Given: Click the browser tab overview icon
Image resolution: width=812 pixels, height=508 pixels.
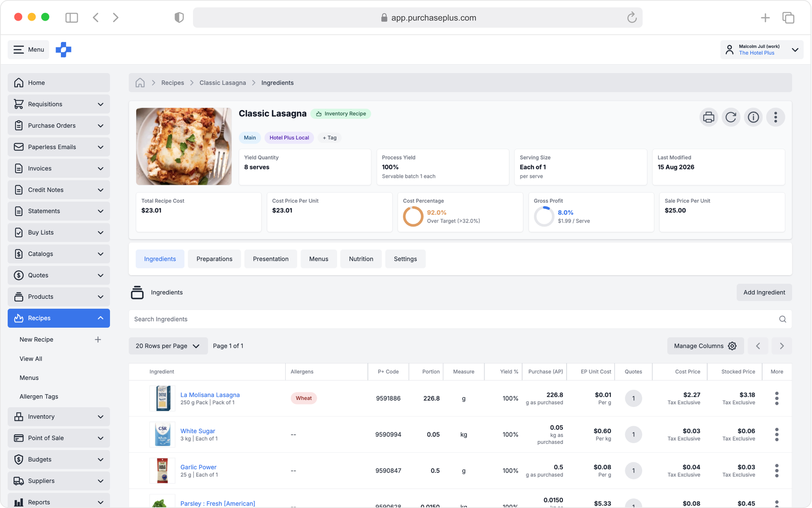Looking at the screenshot, I should coord(788,18).
